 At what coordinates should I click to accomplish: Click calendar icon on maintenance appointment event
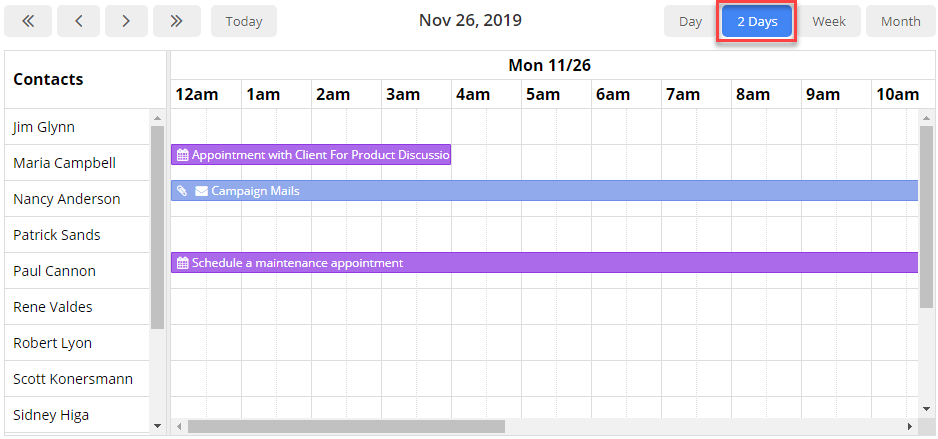click(183, 263)
